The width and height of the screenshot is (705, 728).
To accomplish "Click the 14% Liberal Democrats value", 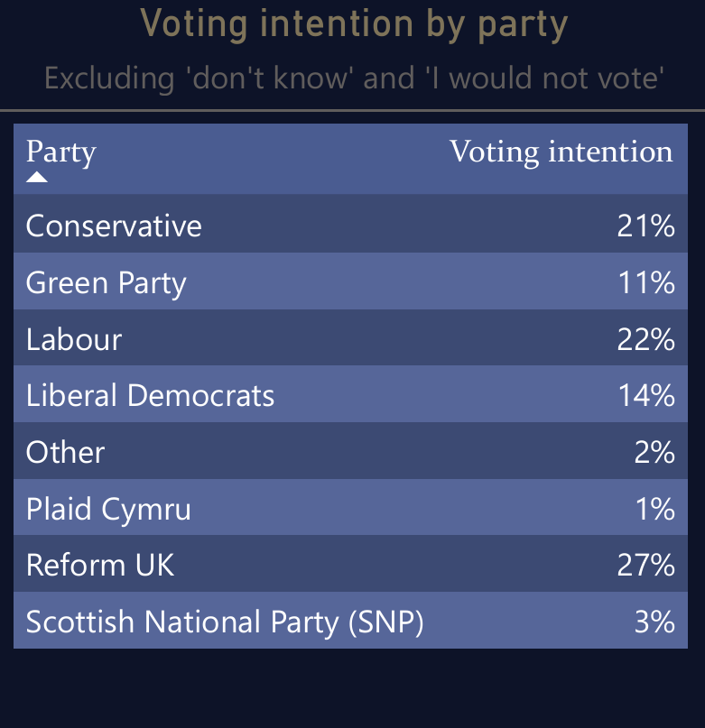I will click(646, 395).
